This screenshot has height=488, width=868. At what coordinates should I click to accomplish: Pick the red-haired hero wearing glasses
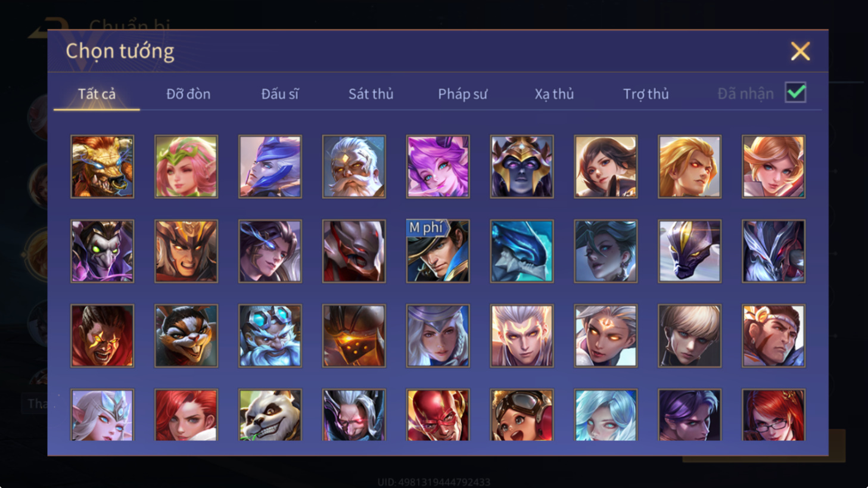(773, 415)
